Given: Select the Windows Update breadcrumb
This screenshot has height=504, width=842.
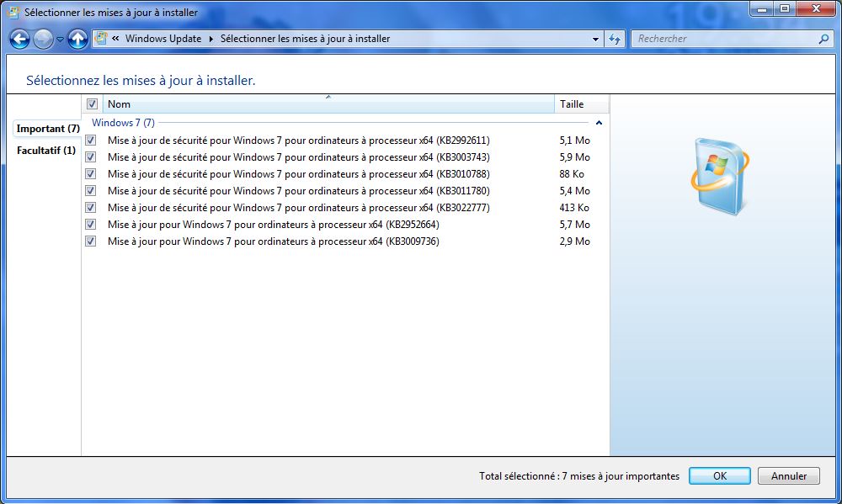Looking at the screenshot, I should coord(163,39).
